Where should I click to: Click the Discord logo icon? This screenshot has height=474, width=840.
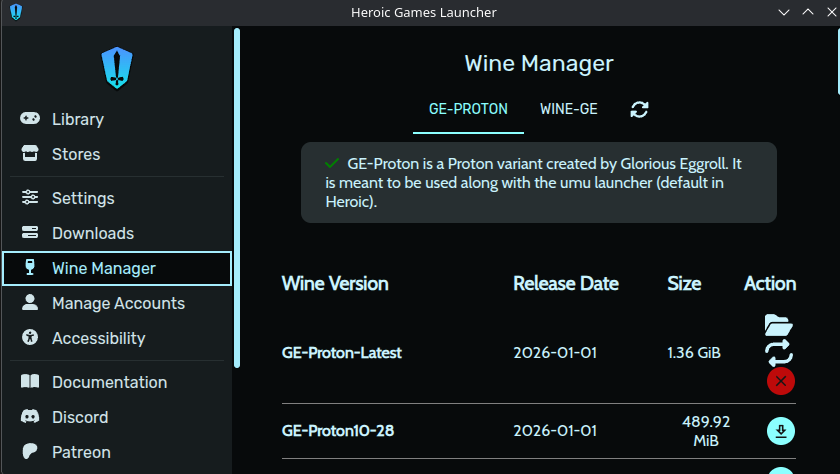30,416
